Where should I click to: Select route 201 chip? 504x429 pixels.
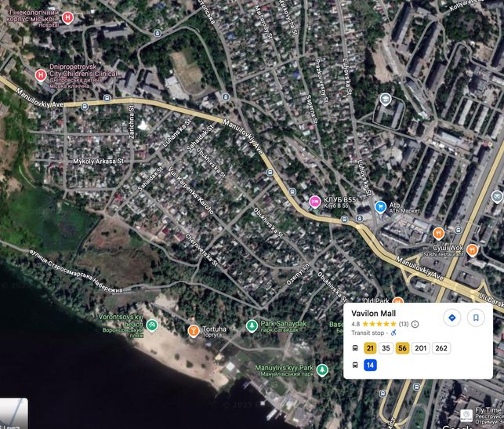tap(420, 348)
